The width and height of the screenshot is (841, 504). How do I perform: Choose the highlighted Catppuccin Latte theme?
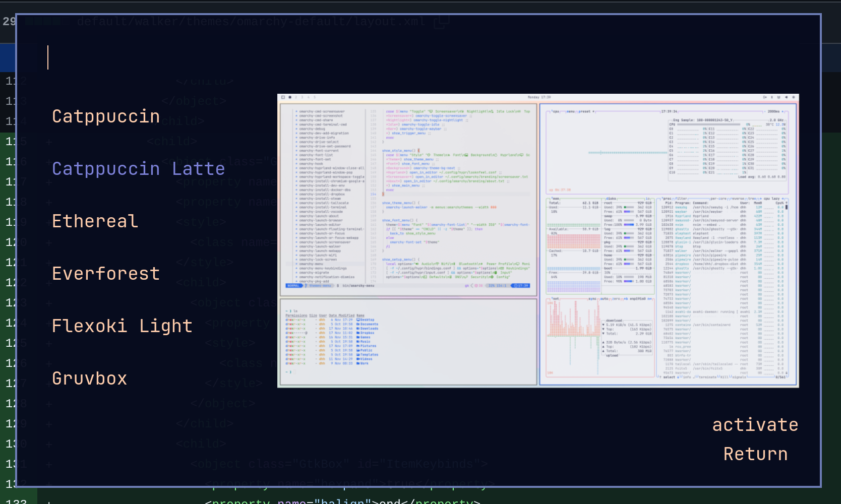(138, 169)
